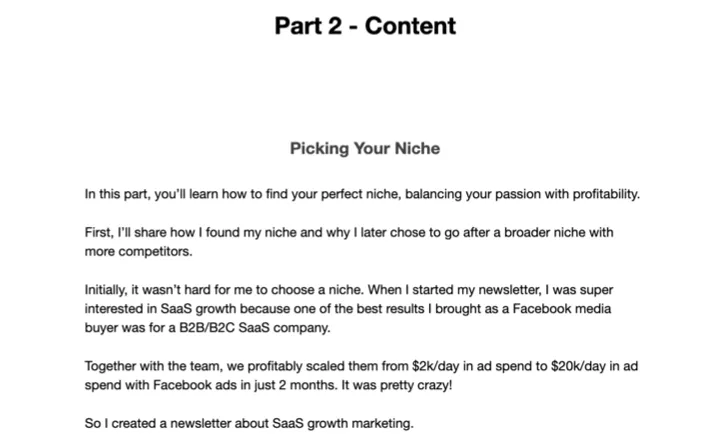Click the text 'more competitors.'
Screen dimensions: 727x441
(138, 251)
